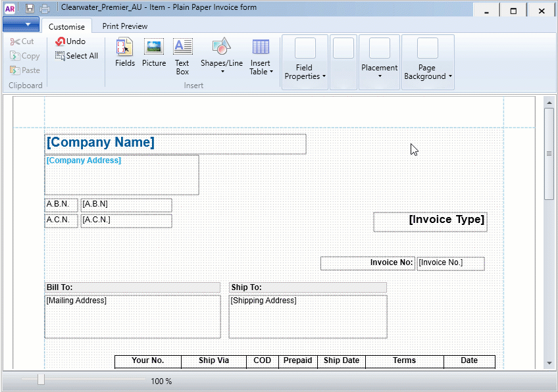Click the Ship Via column header
This screenshot has width=558, height=392.
pos(214,361)
